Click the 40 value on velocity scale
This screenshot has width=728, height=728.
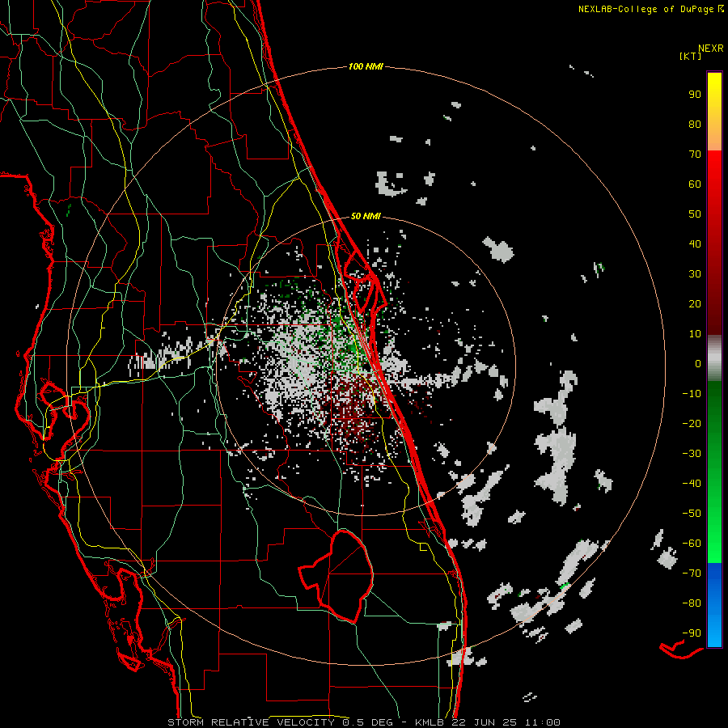(x=695, y=244)
